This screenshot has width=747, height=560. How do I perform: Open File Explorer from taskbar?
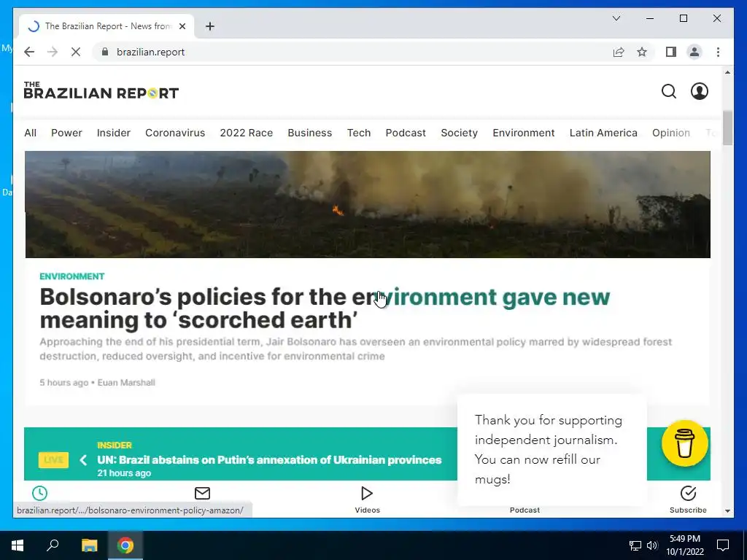(x=89, y=545)
